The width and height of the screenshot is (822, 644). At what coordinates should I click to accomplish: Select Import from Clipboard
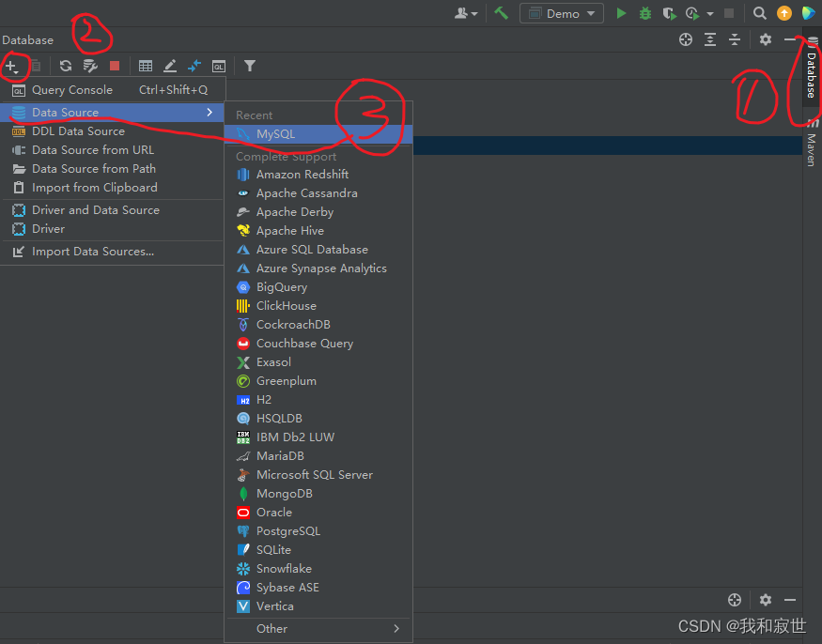tap(113, 188)
